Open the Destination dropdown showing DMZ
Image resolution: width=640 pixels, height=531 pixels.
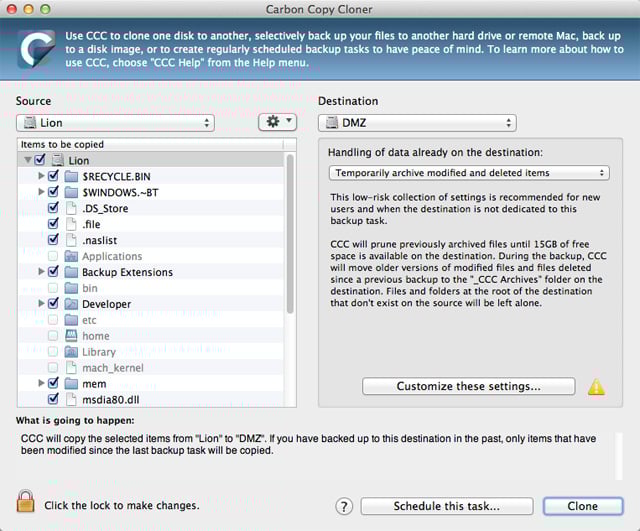pos(417,123)
